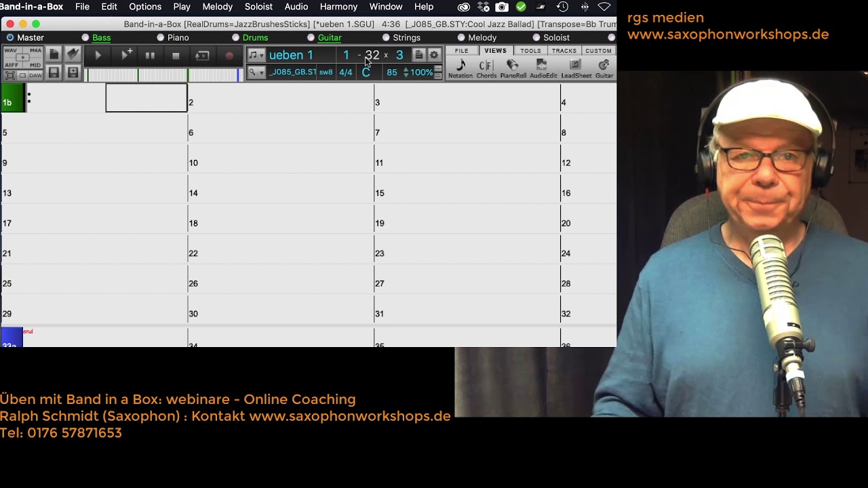Open AudioEdit window
This screenshot has width=868, height=488.
(x=542, y=68)
